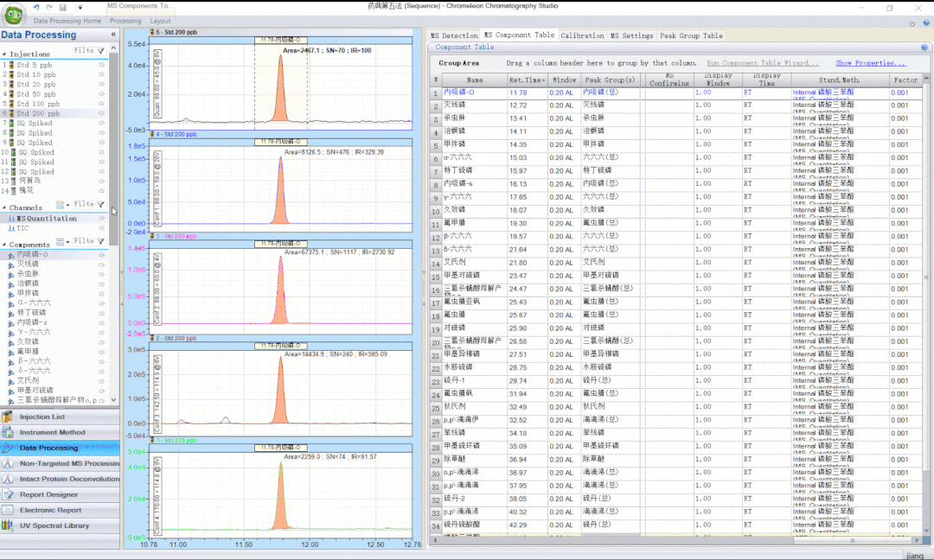Open the Report Designer category

[48, 494]
